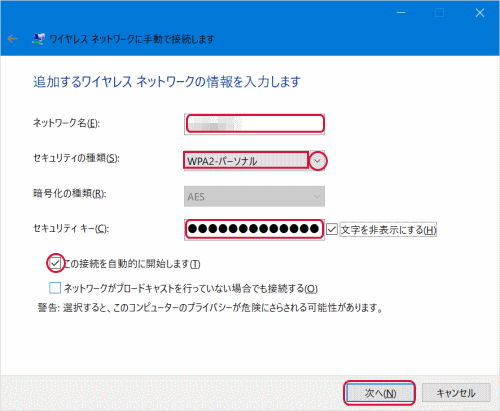Click the title ワイヤレス ネットワークに手動で接続します
This screenshot has width=500, height=411.
tap(132, 39)
